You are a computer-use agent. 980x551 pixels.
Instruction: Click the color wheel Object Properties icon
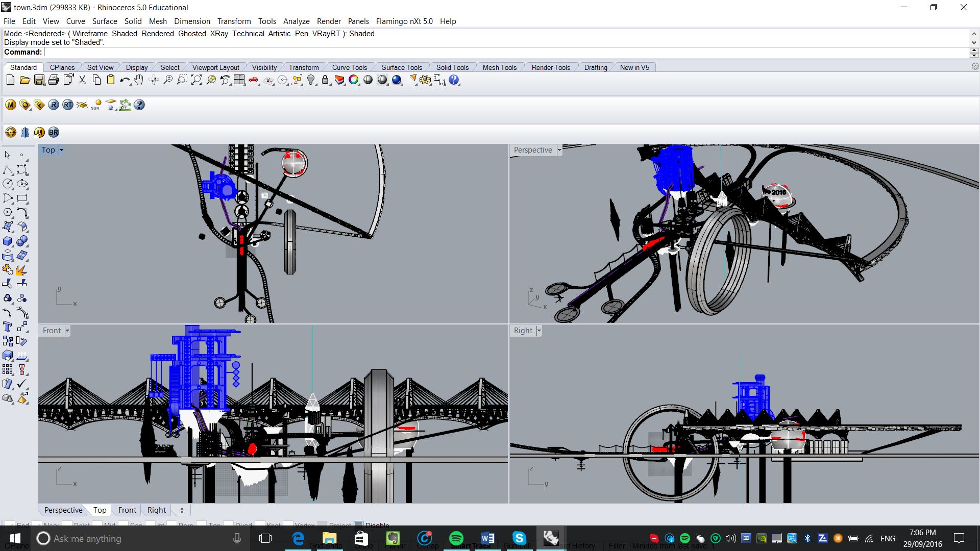(354, 80)
